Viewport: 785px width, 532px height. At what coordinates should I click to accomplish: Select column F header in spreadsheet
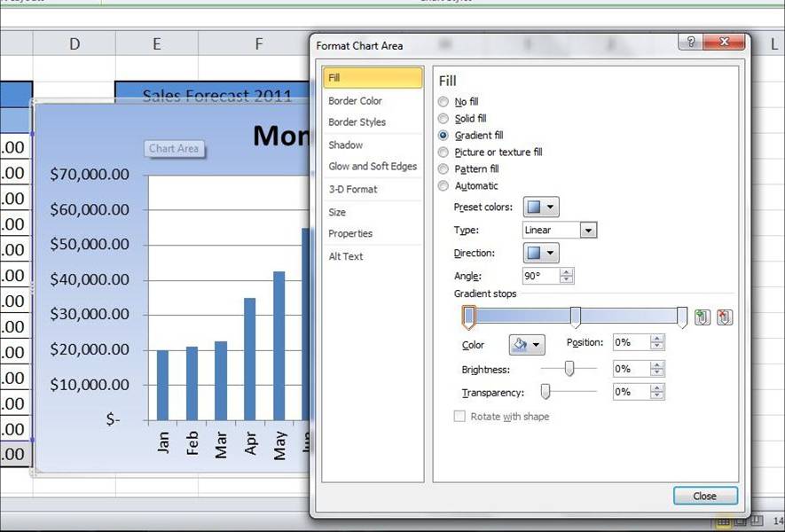pyautogui.click(x=259, y=44)
